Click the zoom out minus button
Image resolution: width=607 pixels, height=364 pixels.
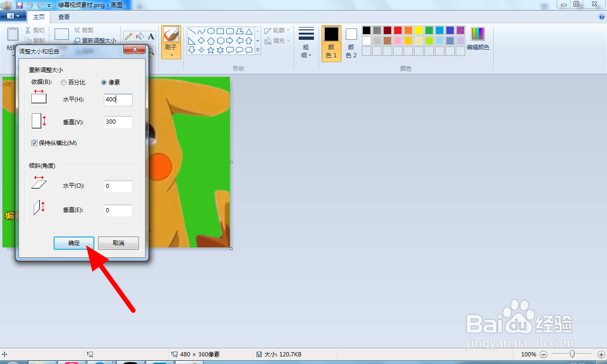[543, 354]
